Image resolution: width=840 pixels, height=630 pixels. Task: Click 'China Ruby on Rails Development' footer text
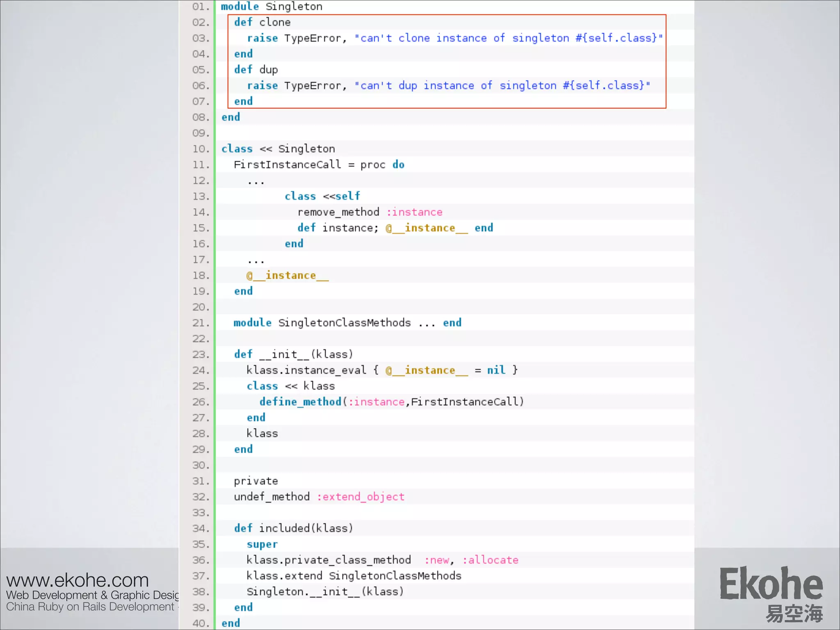pos(90,607)
